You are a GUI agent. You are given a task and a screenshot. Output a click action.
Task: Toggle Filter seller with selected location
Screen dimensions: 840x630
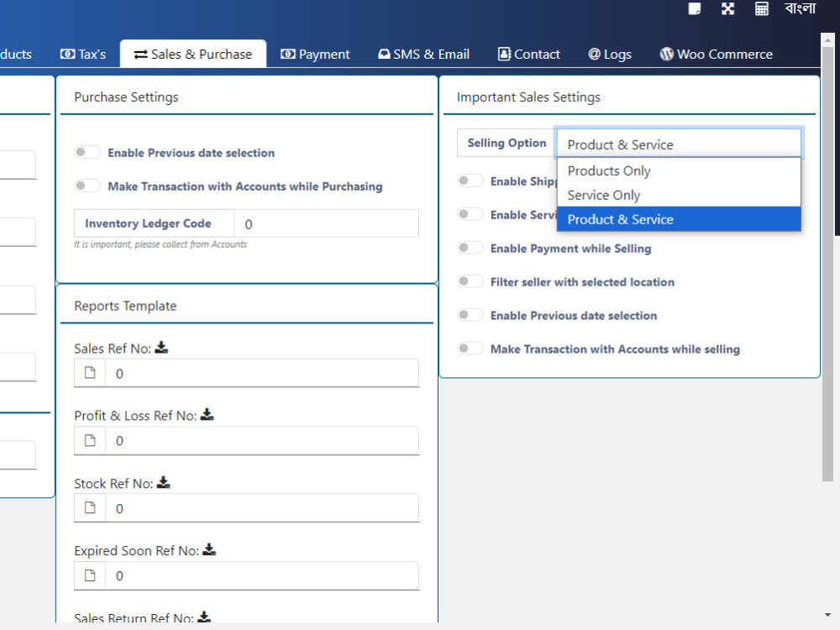(x=470, y=281)
